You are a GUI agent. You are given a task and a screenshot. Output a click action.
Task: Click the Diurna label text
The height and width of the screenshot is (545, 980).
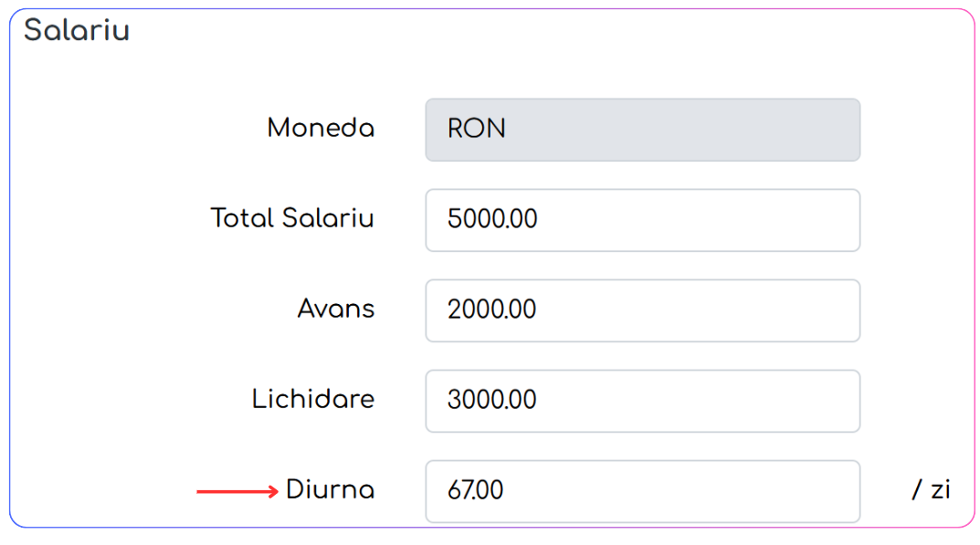[x=330, y=489]
